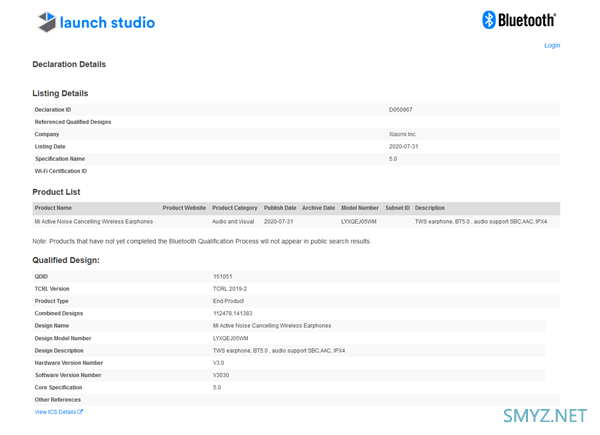Click the Software Version Number label

point(68,375)
